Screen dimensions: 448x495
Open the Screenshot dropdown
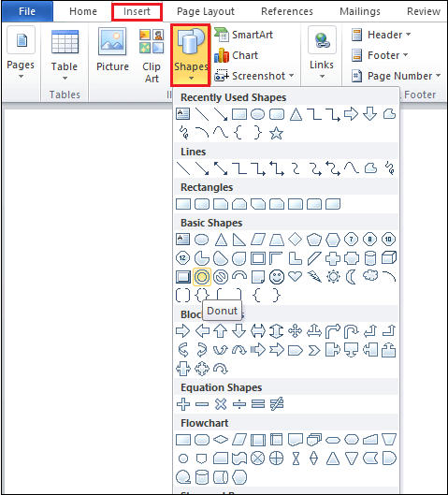[x=254, y=76]
